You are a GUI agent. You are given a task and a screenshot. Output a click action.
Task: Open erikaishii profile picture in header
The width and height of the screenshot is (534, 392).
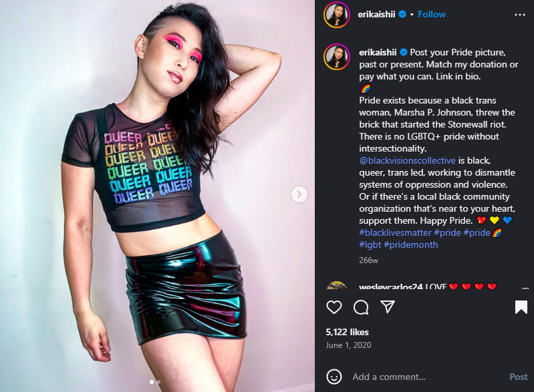point(337,15)
